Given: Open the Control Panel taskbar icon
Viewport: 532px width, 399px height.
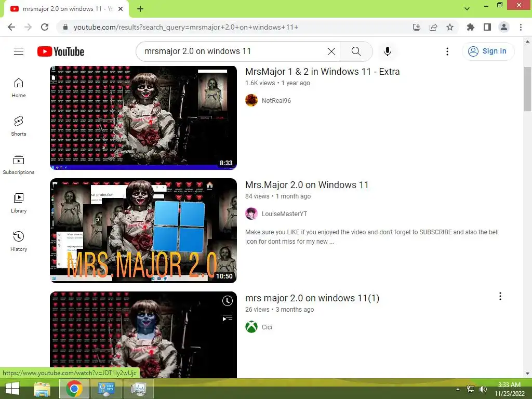Looking at the screenshot, I should tap(106, 389).
